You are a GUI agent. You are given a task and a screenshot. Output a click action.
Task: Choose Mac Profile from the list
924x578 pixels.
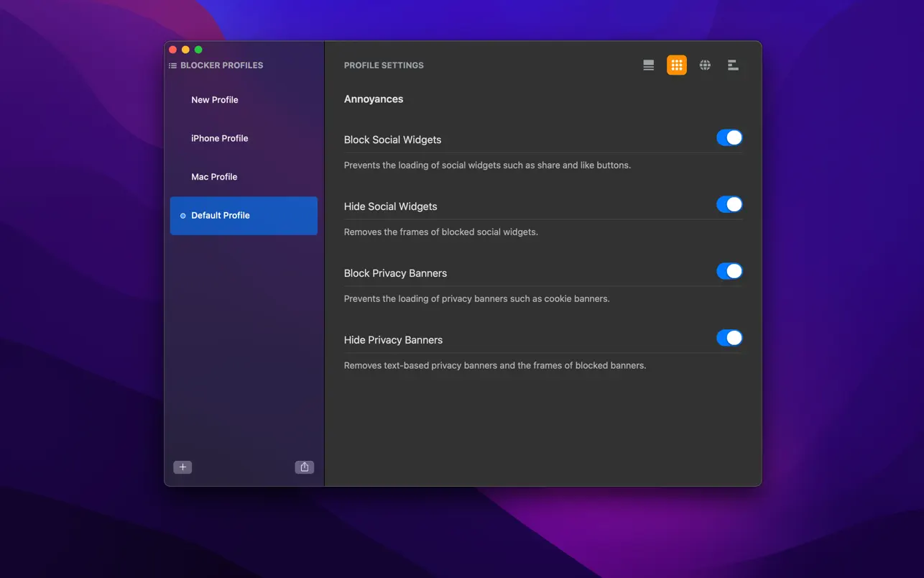coord(214,177)
